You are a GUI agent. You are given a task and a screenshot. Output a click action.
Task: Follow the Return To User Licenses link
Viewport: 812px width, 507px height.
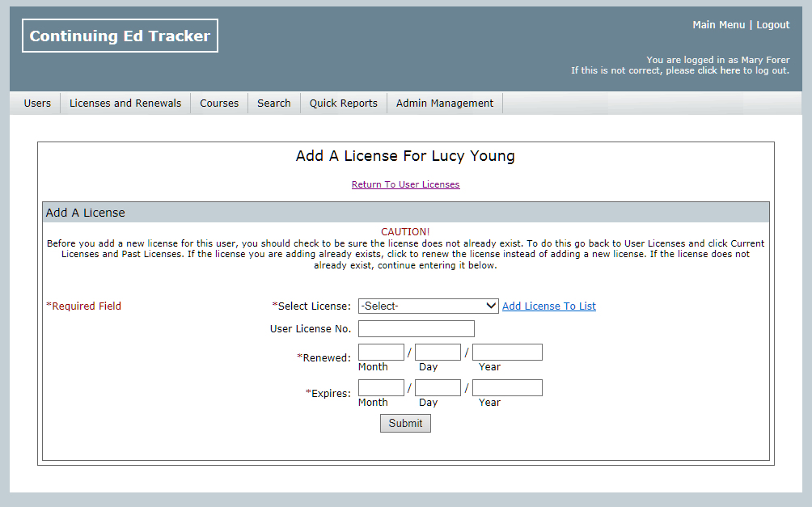(x=405, y=184)
